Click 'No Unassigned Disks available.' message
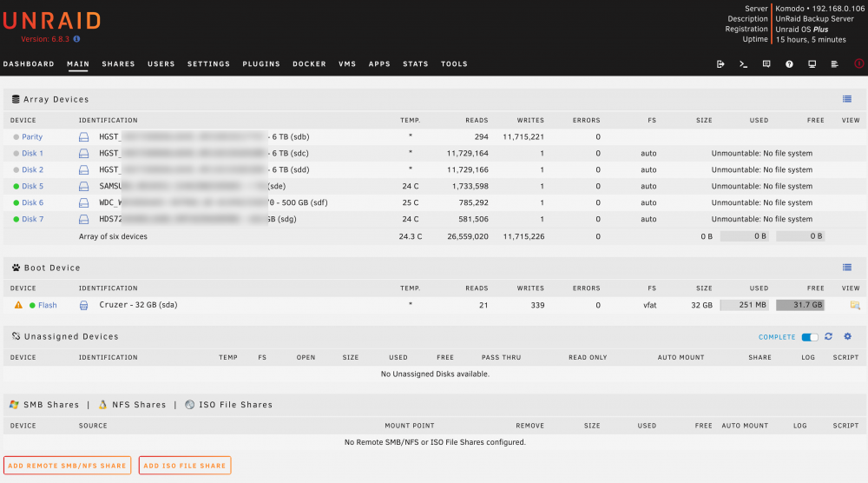The height and width of the screenshot is (483, 868). click(435, 374)
